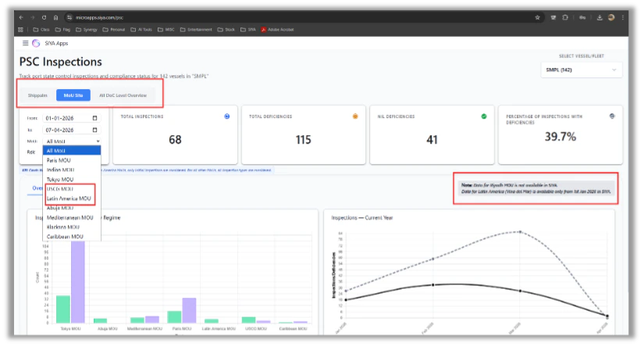Choose Latin America MOU from the list

[72, 198]
